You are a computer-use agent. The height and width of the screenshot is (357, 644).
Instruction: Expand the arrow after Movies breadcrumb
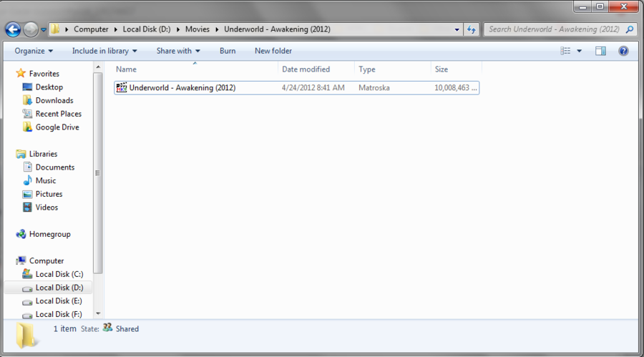(217, 29)
